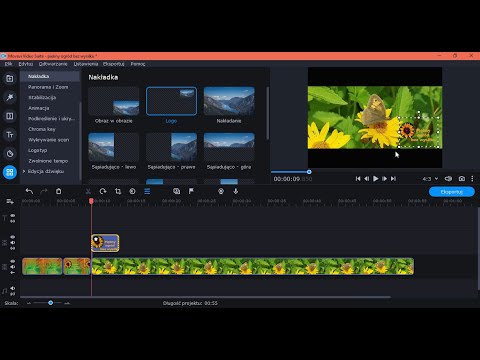Open the filters magic wand tab

pos(10,97)
